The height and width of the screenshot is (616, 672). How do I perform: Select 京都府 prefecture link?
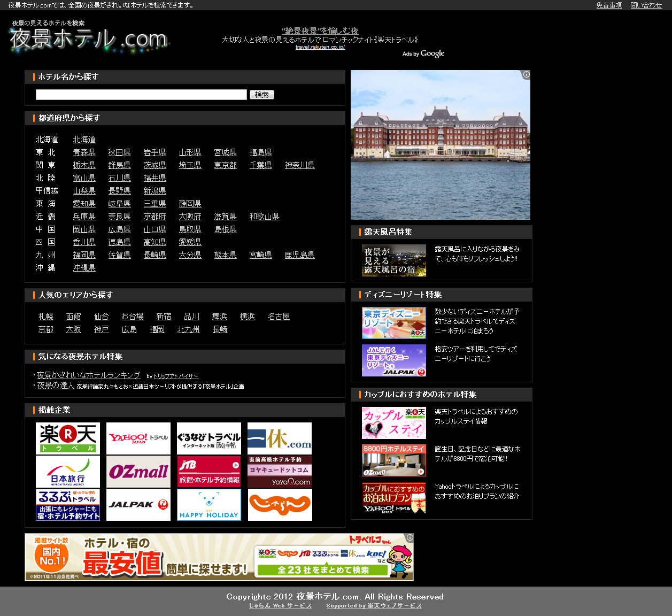pos(155,217)
